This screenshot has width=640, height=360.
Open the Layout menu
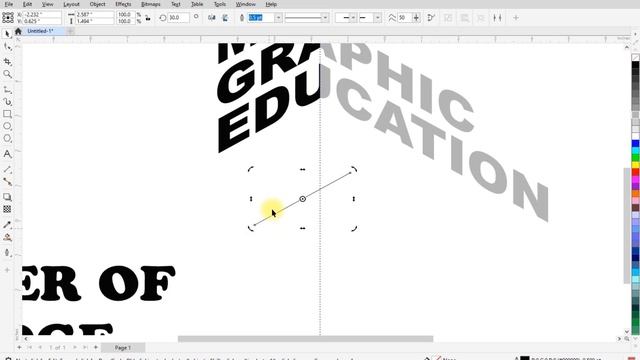click(71, 4)
